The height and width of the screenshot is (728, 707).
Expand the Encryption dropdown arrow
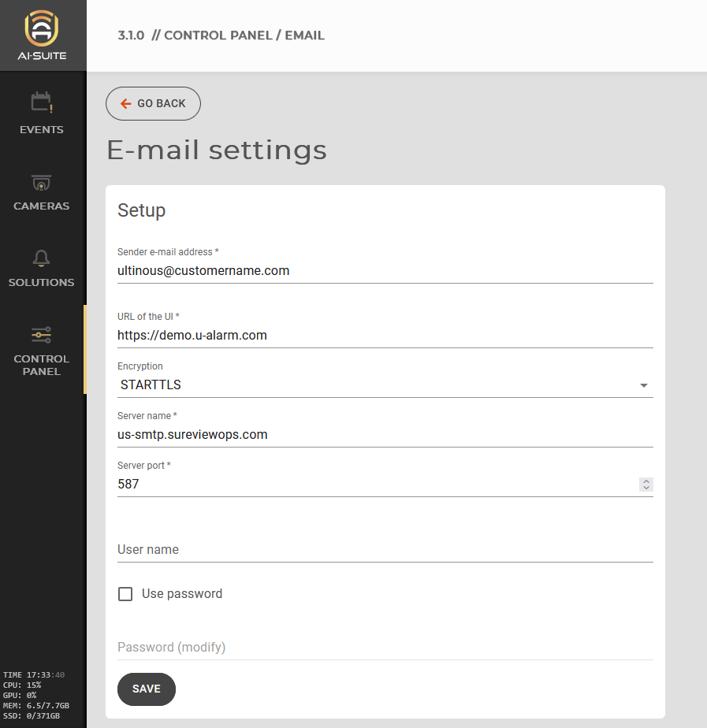[644, 385]
